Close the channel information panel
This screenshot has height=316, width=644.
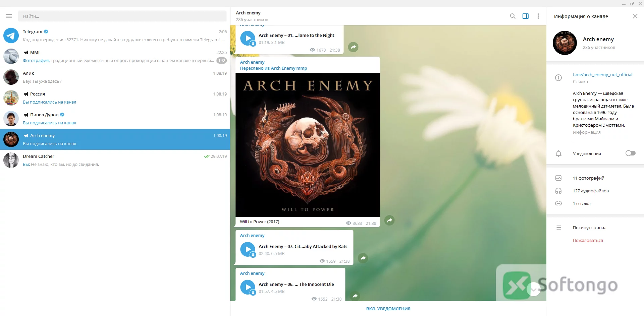click(x=635, y=16)
